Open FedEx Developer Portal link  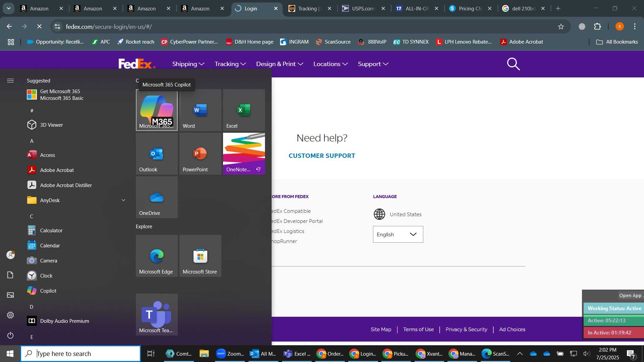[x=297, y=221]
